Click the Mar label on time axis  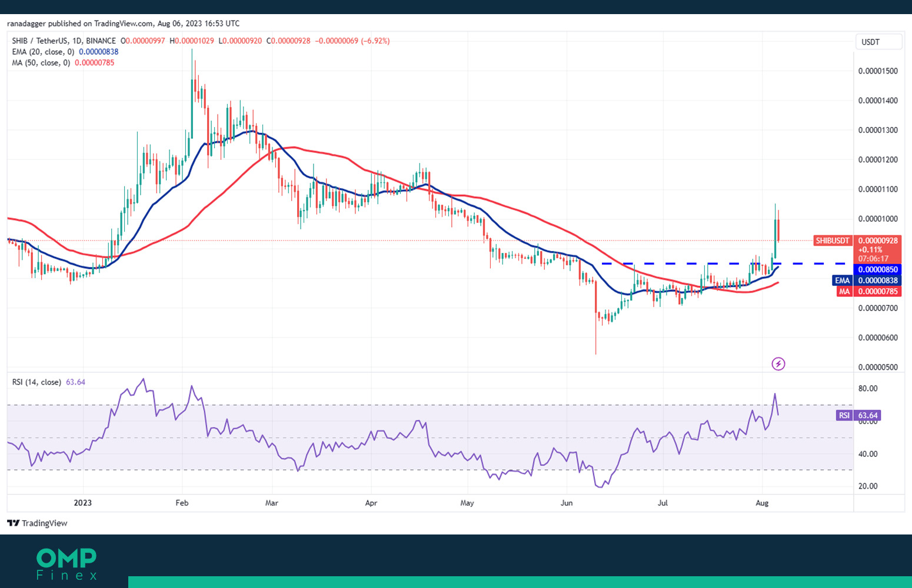[x=272, y=503]
